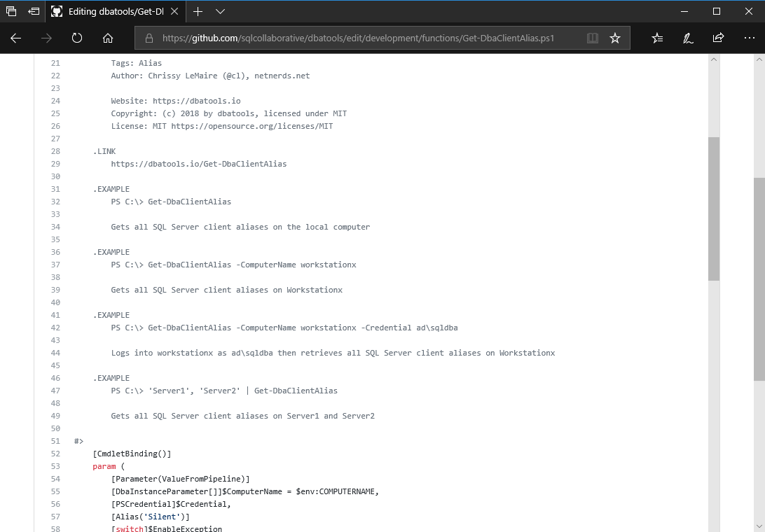Click the code editor's vertical scrollbar thumb
Image resolution: width=765 pixels, height=532 pixels.
(713, 209)
